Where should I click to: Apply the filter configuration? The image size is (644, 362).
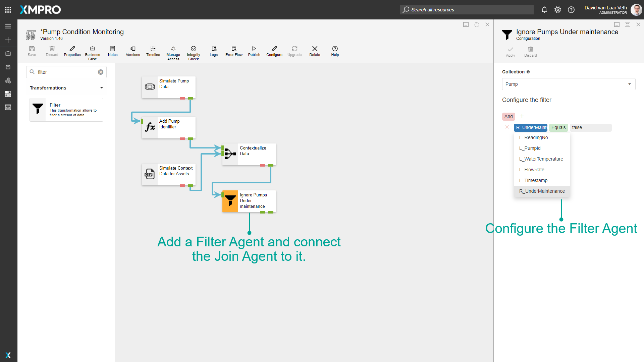pos(510,52)
